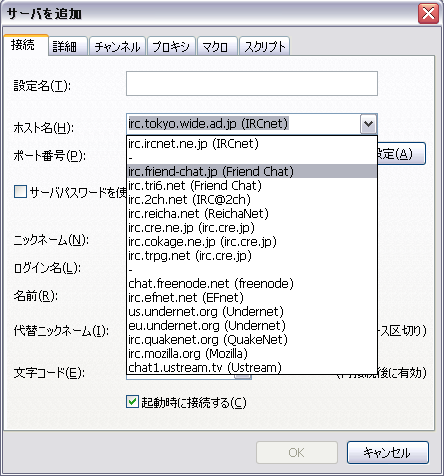Toggle サーバパスワード checkbox
This screenshot has width=444, height=476.
pyautogui.click(x=20, y=192)
